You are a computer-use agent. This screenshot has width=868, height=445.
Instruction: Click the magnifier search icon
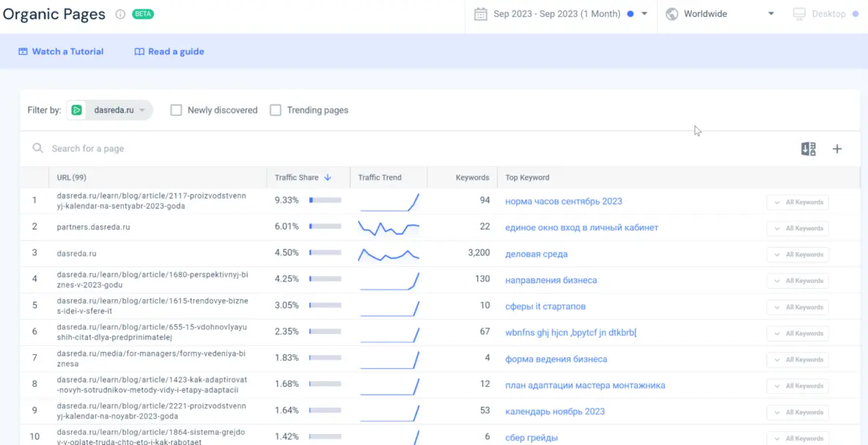coord(38,149)
